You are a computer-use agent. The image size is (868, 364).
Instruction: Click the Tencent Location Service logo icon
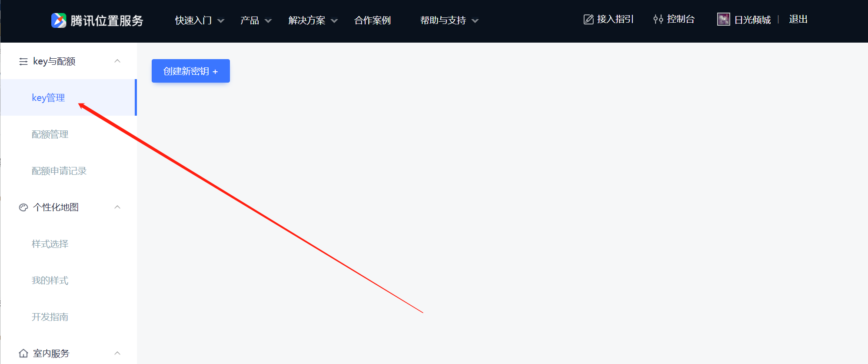pos(59,20)
